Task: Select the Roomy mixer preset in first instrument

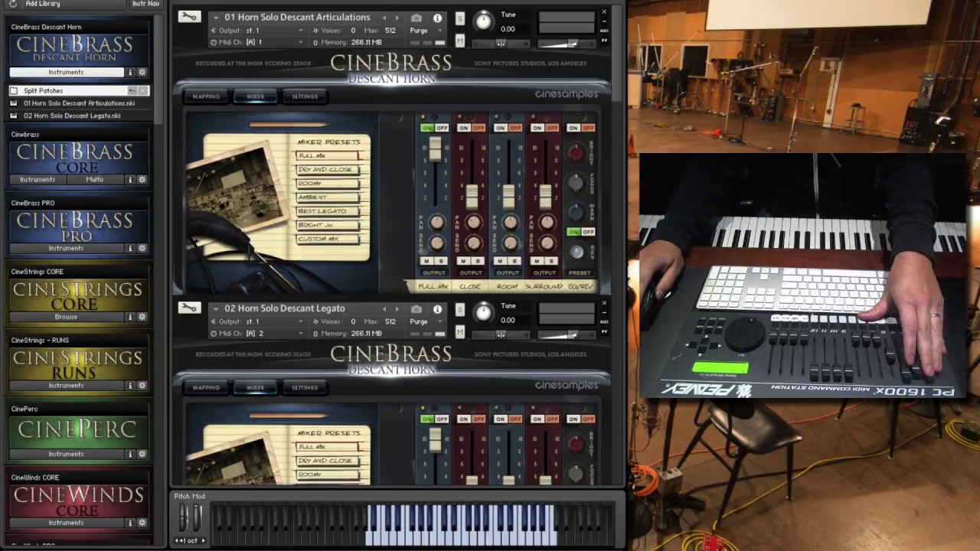Action: 327,184
